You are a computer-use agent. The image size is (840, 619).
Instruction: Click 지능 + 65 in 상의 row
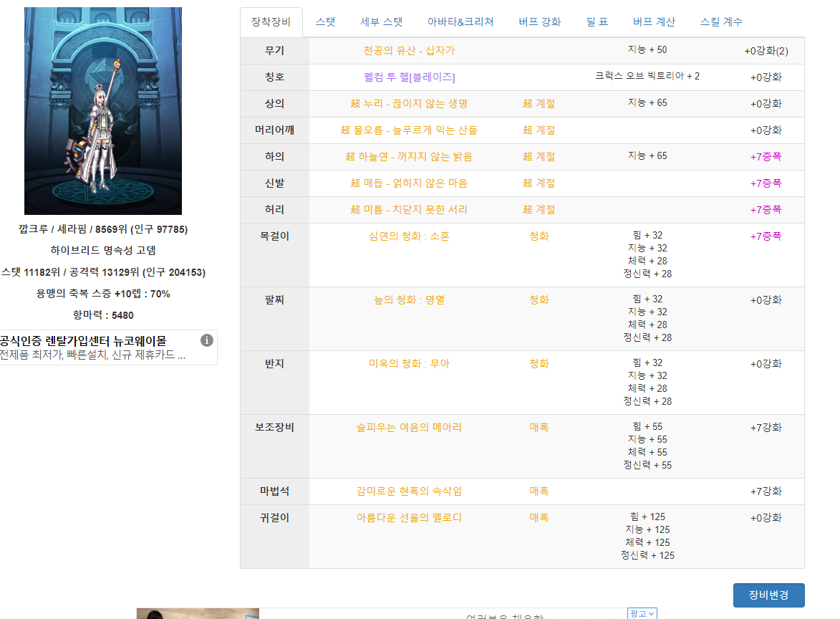click(647, 103)
